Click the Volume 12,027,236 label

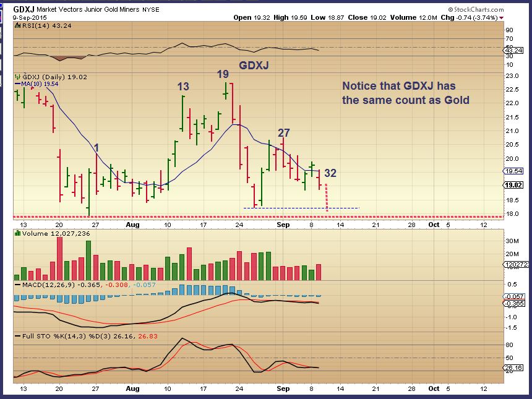point(56,233)
